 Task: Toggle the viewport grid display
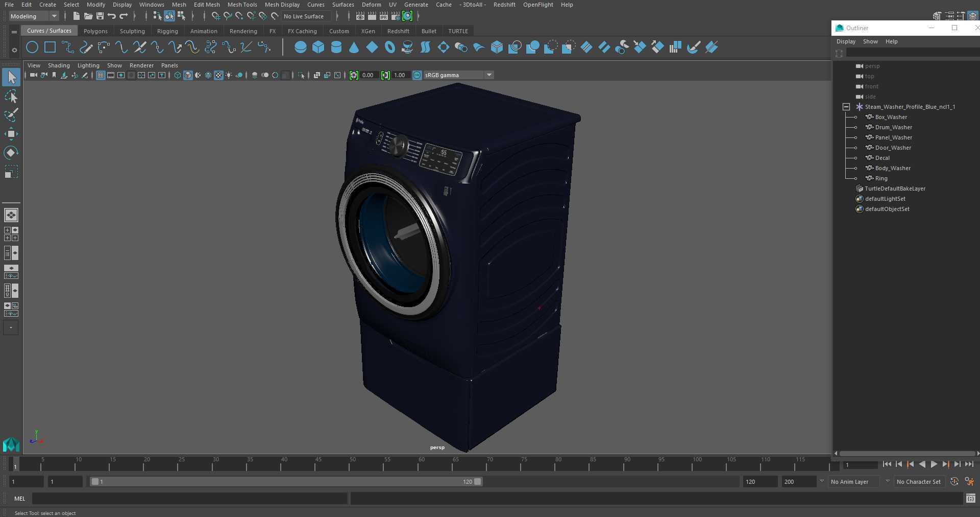point(101,75)
